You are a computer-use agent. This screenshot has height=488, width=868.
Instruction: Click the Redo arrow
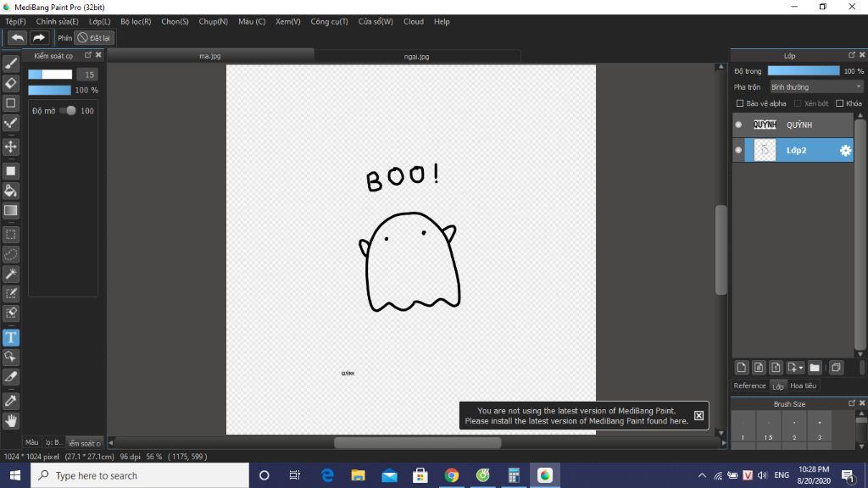point(39,37)
